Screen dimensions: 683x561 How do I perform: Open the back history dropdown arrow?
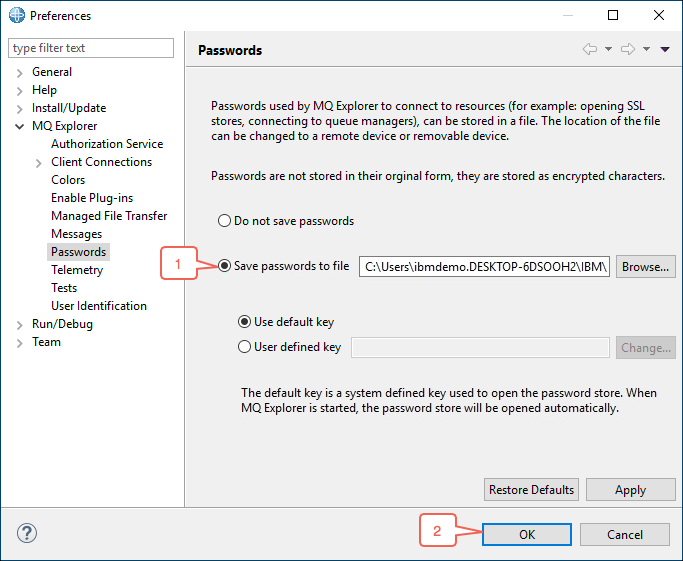(x=609, y=49)
